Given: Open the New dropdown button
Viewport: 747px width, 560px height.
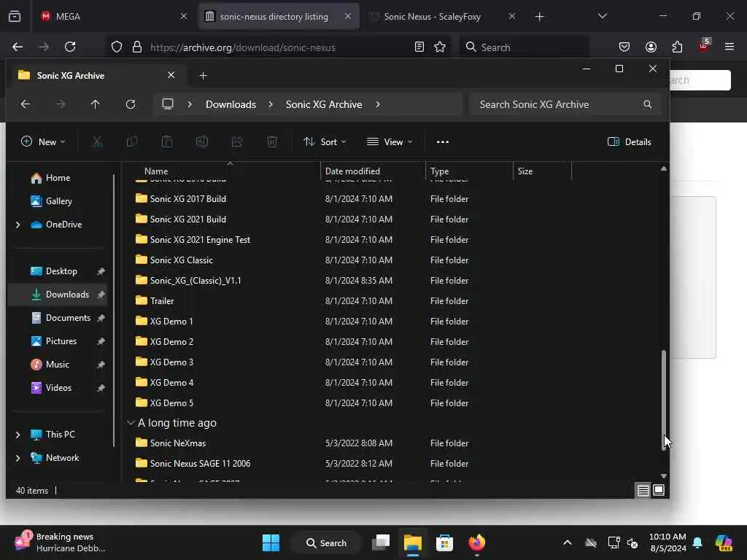Looking at the screenshot, I should (43, 142).
